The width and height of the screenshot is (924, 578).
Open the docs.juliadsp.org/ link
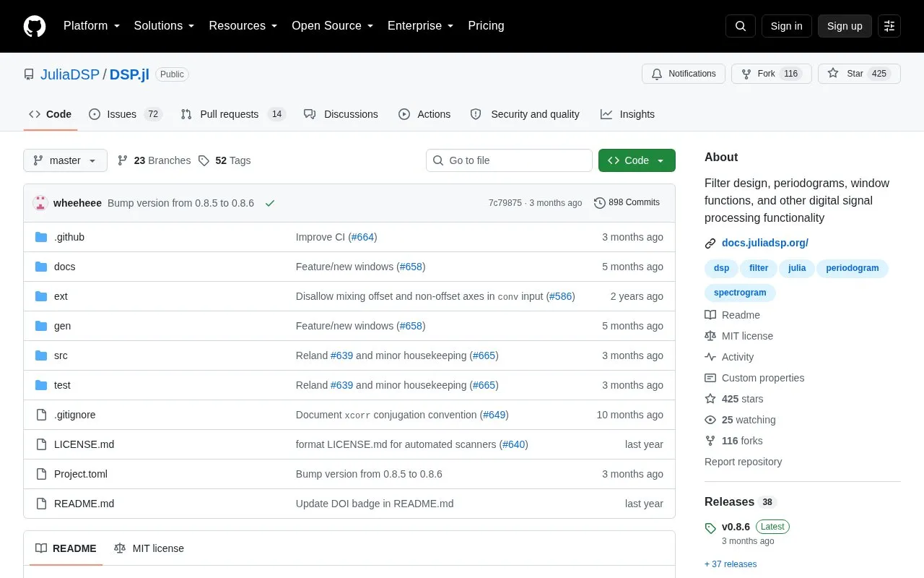[765, 243]
